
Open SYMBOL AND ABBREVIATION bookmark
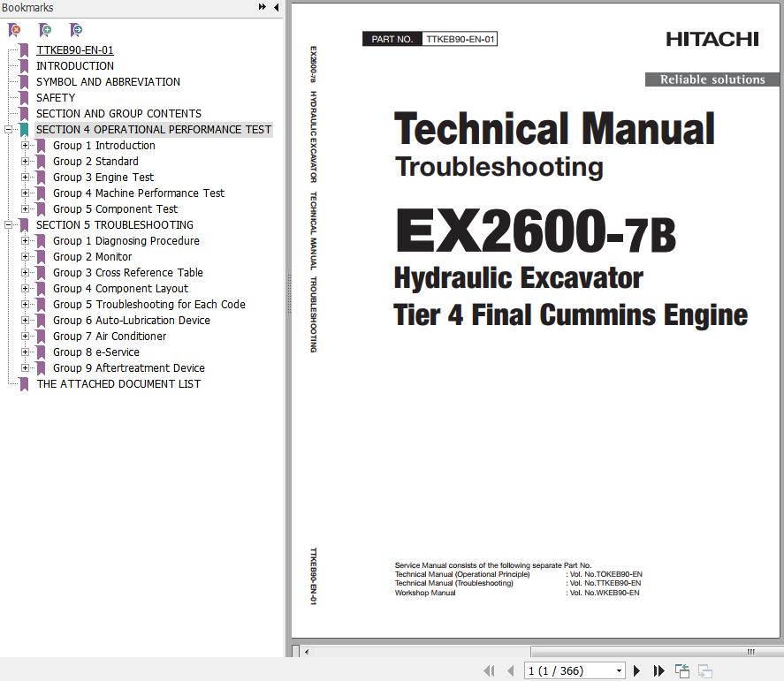108,82
